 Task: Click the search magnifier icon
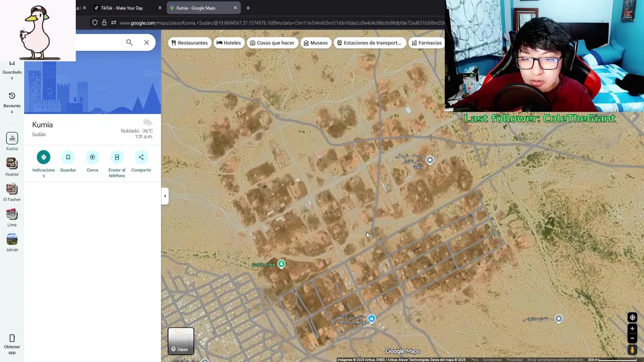pos(129,43)
